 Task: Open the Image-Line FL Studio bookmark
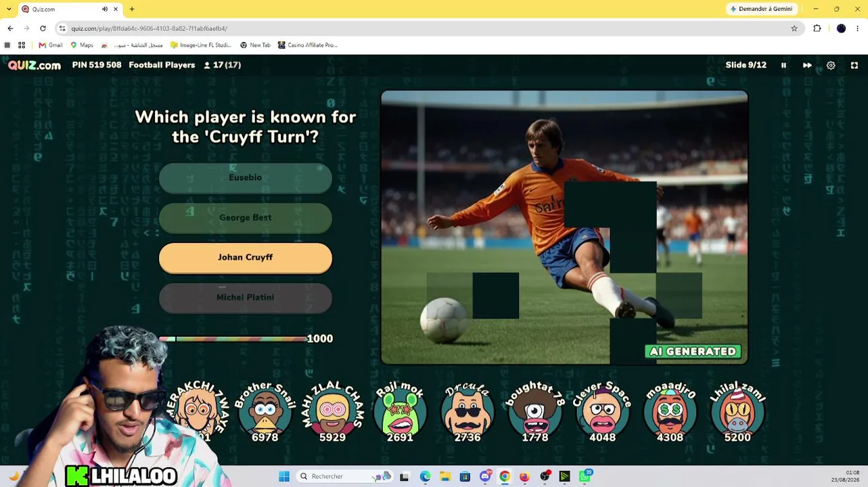(x=201, y=45)
